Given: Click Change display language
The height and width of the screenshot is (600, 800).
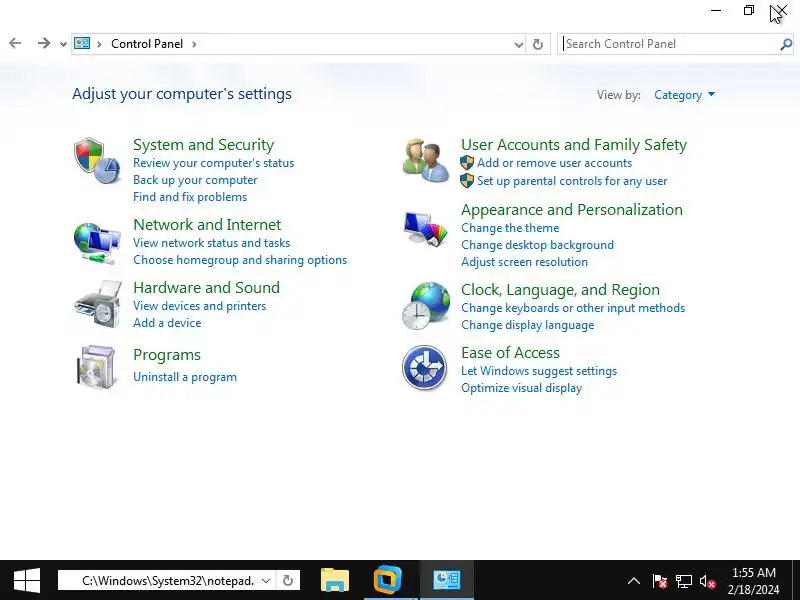Looking at the screenshot, I should 528,325.
